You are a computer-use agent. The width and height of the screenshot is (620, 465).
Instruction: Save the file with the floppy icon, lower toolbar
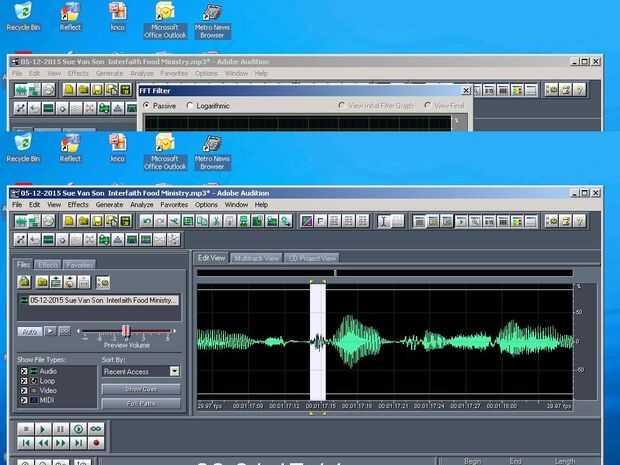97,221
